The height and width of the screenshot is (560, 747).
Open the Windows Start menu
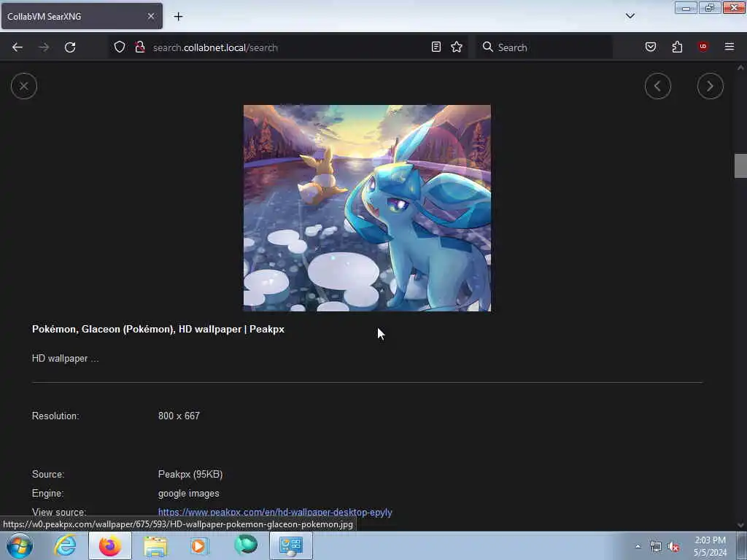(x=20, y=545)
